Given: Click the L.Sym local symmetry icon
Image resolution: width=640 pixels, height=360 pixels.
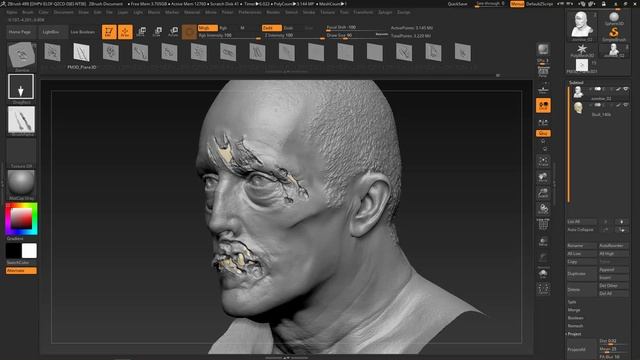Looking at the screenshot, I should click(x=543, y=122).
